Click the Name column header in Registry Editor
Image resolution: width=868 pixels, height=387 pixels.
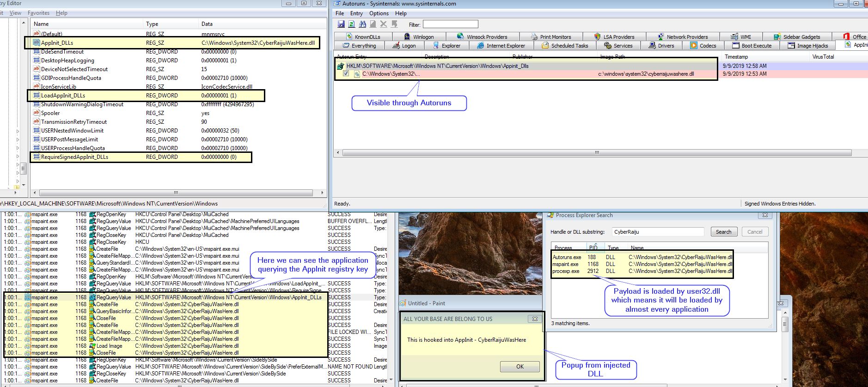87,24
